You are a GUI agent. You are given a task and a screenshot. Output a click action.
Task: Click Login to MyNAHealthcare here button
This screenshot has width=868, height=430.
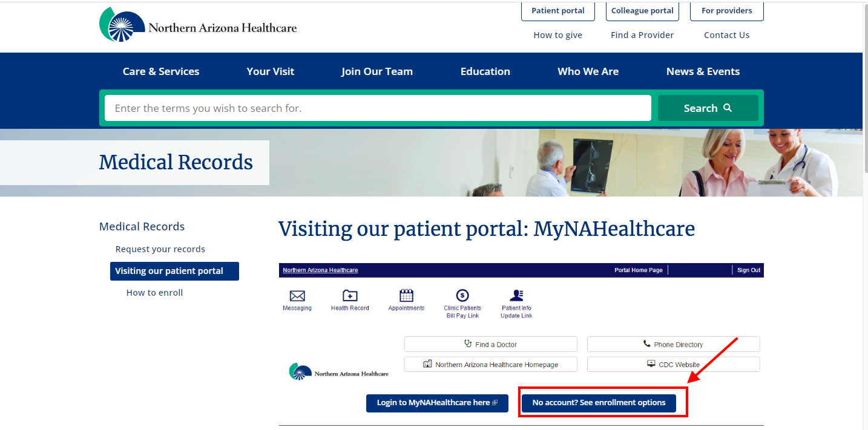437,403
